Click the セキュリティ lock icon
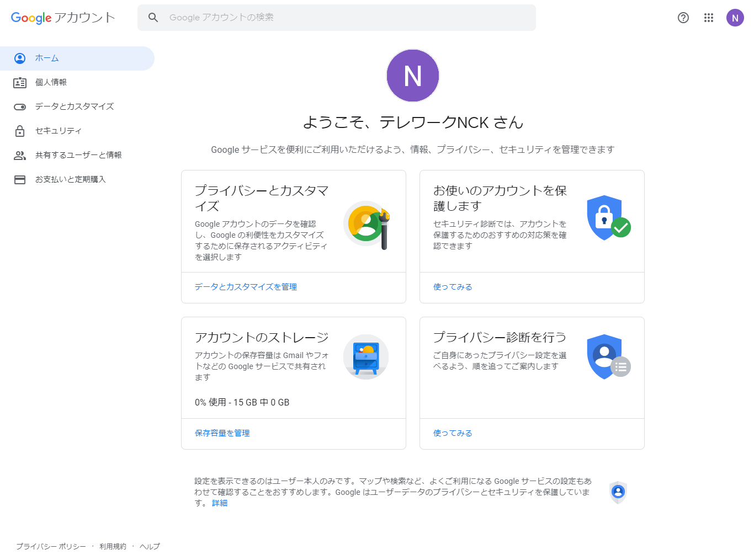The width and height of the screenshot is (754, 560). 20,131
